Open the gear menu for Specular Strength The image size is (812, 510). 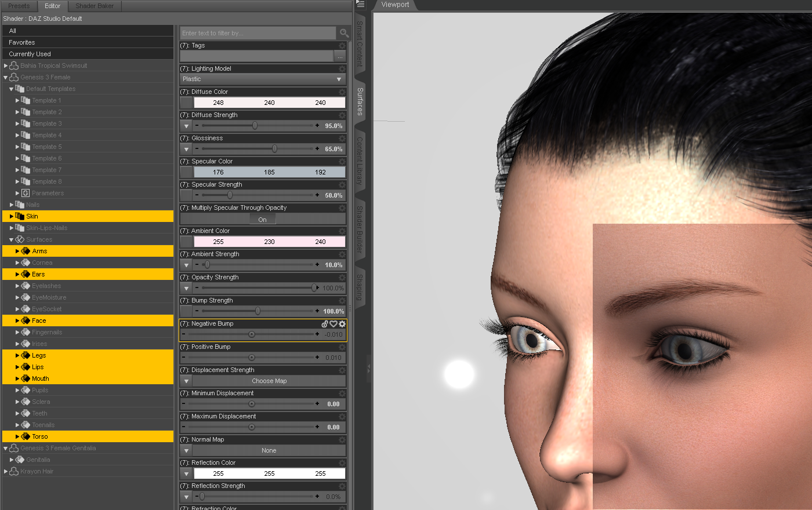click(342, 185)
